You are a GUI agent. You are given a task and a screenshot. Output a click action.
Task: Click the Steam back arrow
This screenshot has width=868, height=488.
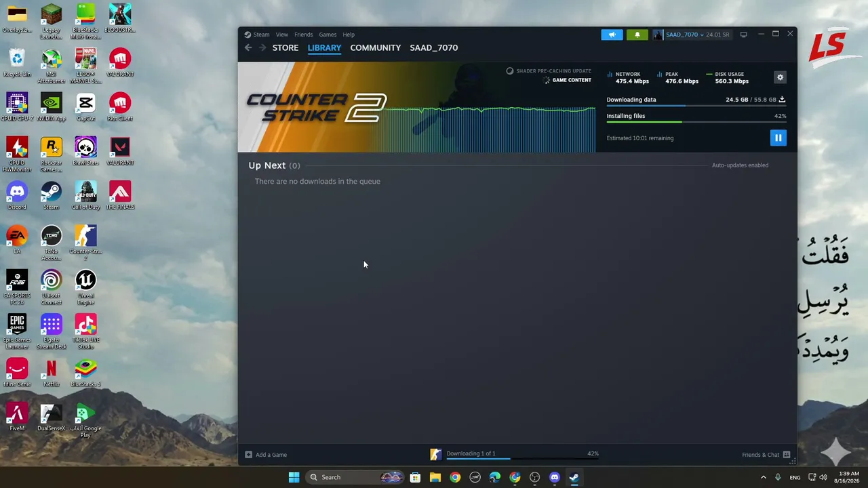click(248, 47)
